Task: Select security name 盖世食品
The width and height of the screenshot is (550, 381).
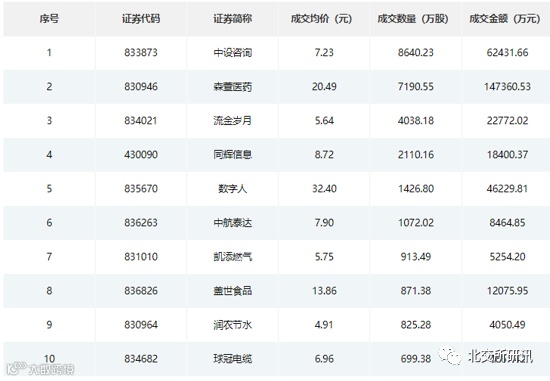Action: point(233,291)
